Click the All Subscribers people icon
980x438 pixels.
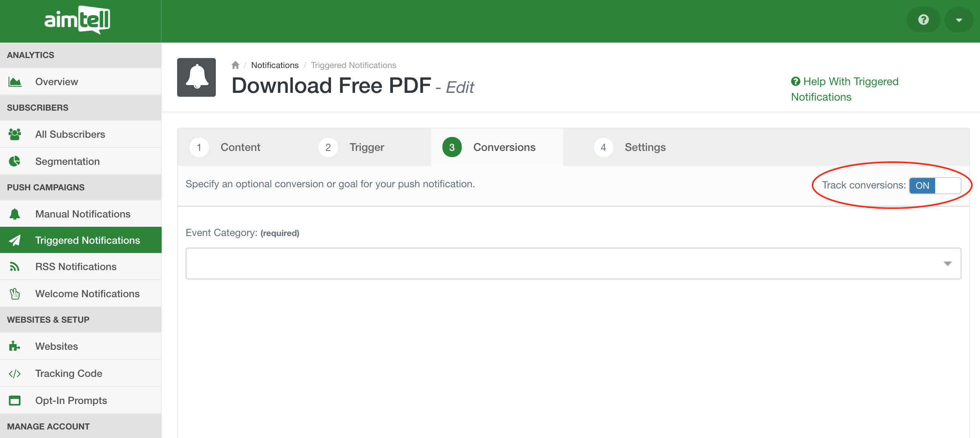point(15,134)
